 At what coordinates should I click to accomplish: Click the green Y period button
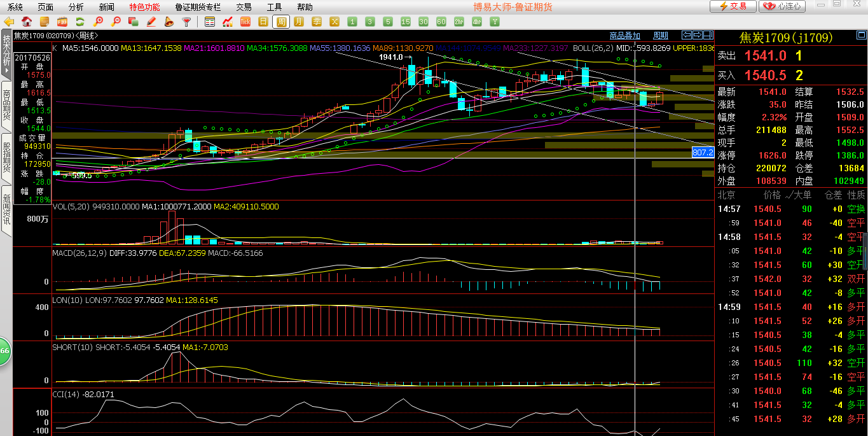coord(495,22)
